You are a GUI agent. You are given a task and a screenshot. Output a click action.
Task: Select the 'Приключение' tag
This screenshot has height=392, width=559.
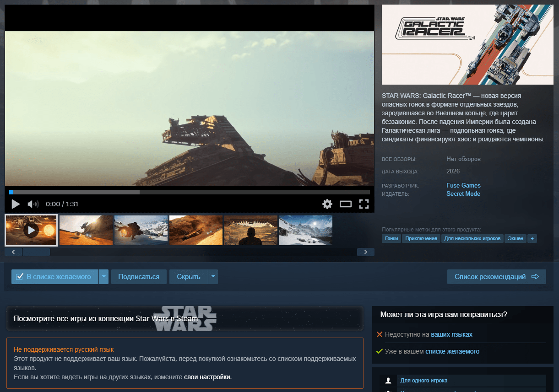[x=421, y=239]
